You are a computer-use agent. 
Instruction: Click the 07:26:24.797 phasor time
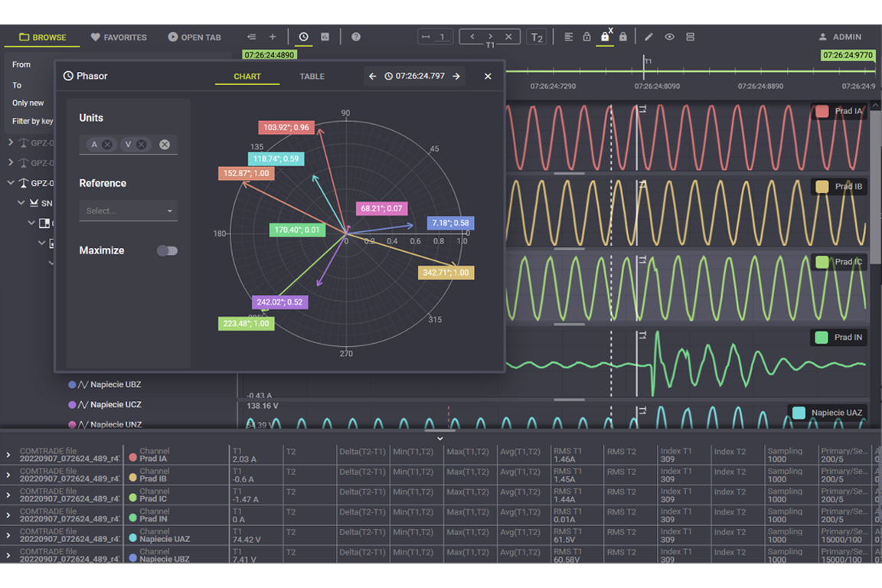414,76
